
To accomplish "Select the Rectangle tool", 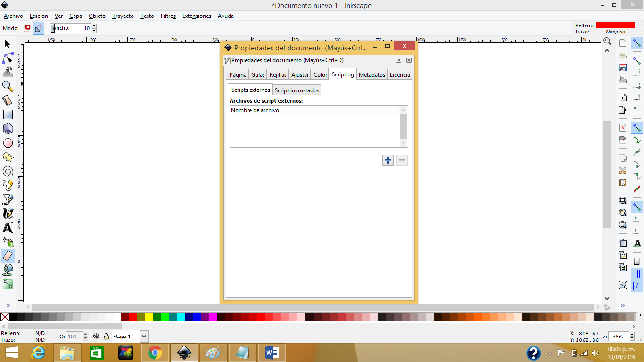I will [8, 115].
